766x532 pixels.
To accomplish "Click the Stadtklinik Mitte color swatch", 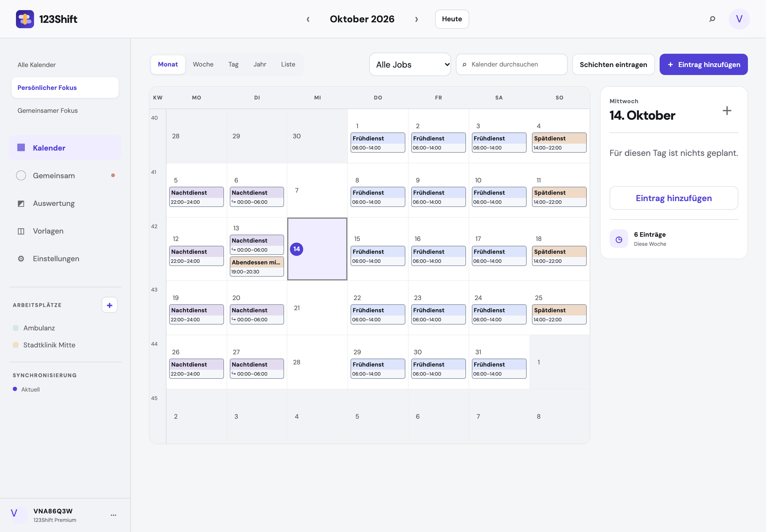I will point(16,345).
